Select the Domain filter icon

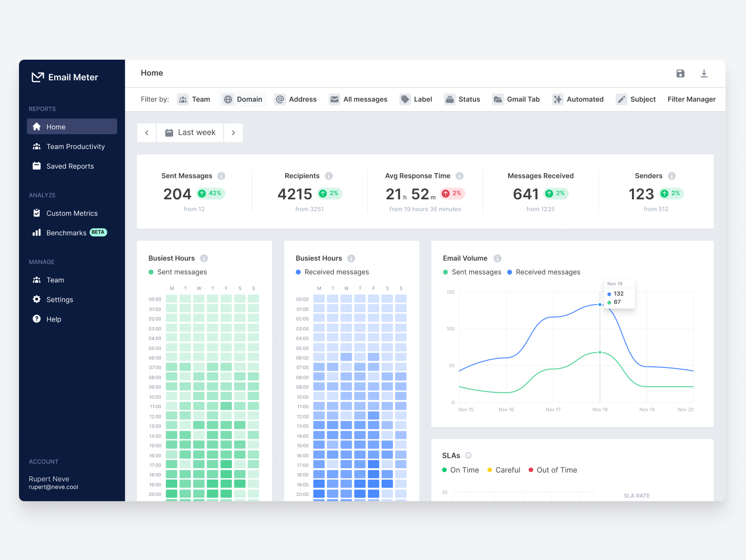coord(228,99)
